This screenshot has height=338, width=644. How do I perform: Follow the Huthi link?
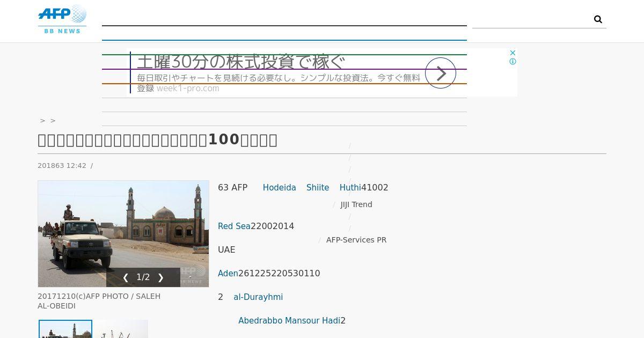click(x=350, y=188)
